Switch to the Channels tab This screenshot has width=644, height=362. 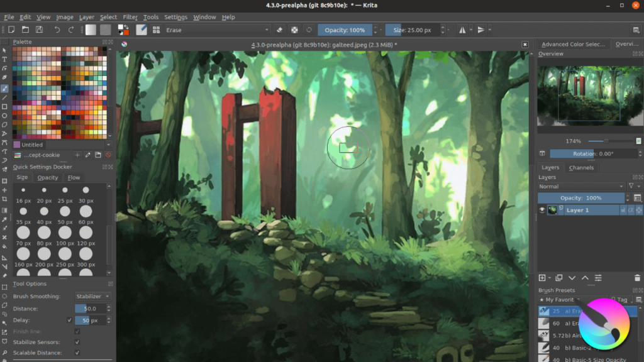point(581,167)
